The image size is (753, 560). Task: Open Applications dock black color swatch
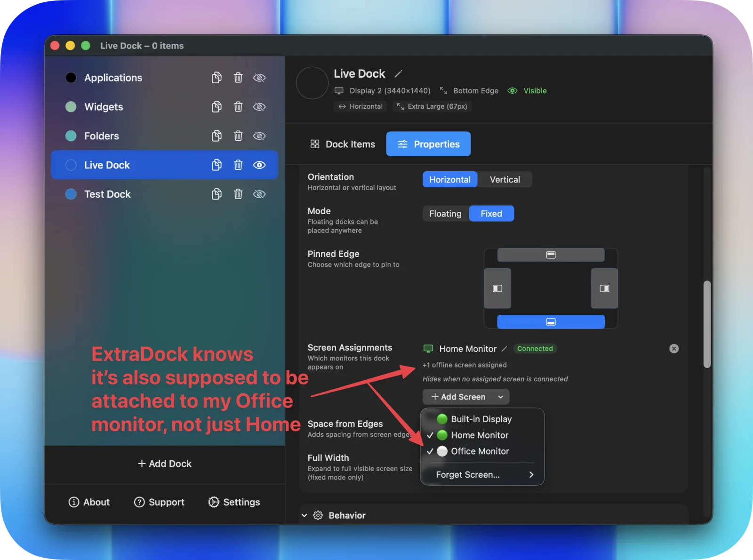(71, 78)
